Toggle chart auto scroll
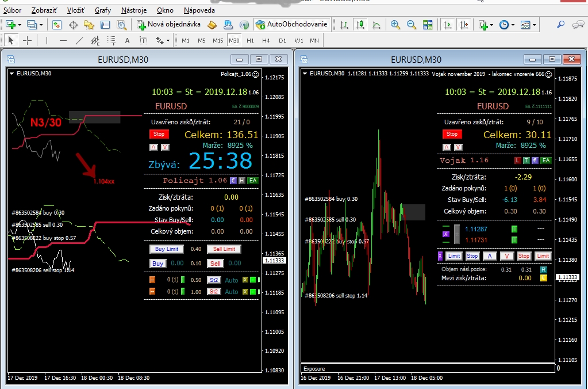588x389 pixels. tap(447, 25)
